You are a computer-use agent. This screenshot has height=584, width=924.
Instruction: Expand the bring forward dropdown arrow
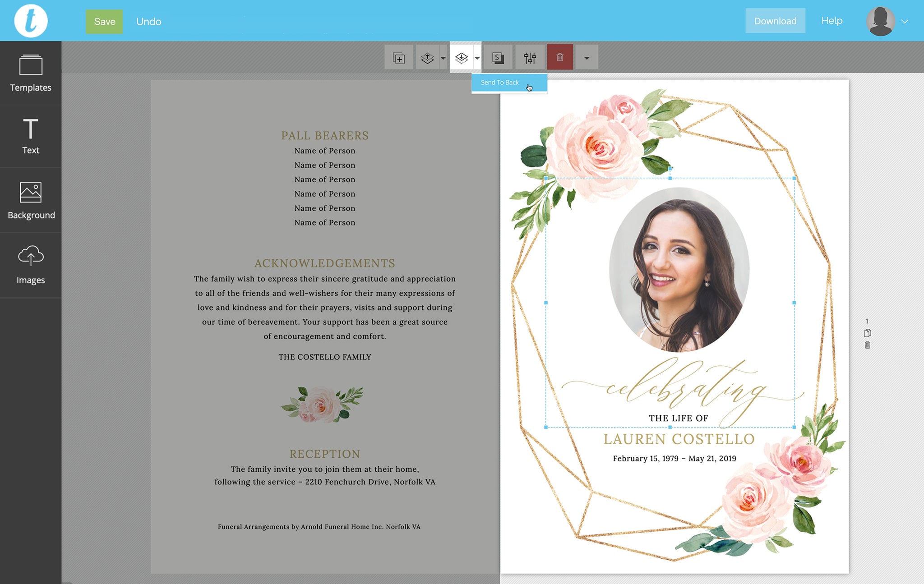pyautogui.click(x=443, y=58)
